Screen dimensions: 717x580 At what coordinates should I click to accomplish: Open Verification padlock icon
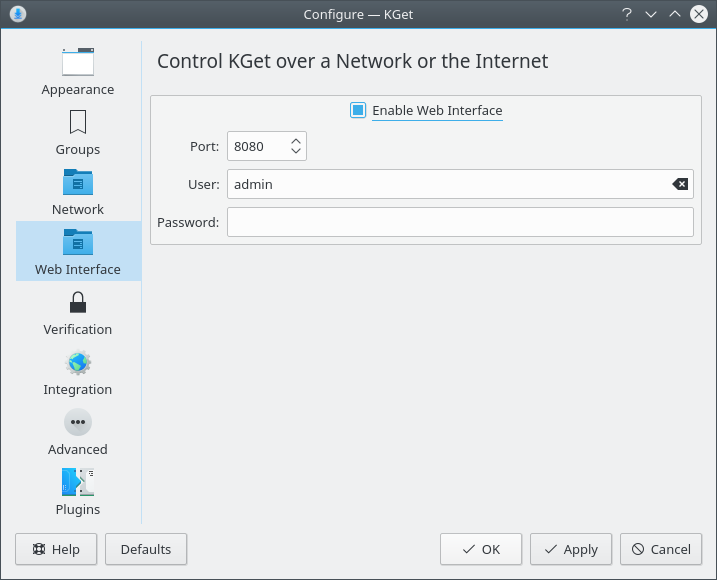[77, 302]
